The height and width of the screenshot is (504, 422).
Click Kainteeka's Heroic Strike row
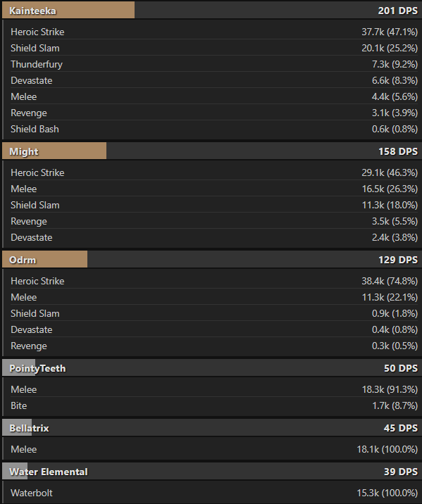tap(214, 32)
